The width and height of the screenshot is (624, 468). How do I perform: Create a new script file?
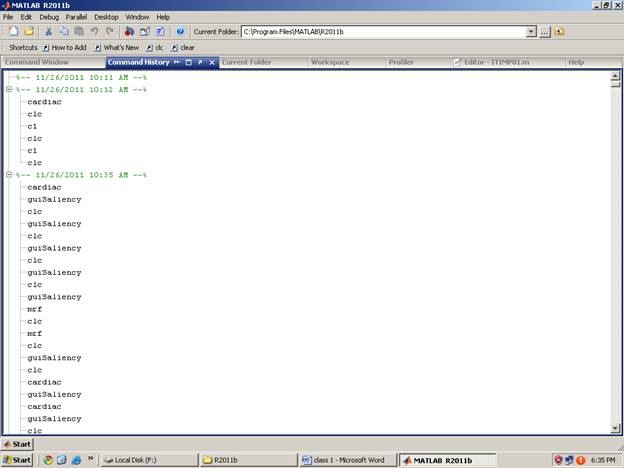[x=14, y=31]
